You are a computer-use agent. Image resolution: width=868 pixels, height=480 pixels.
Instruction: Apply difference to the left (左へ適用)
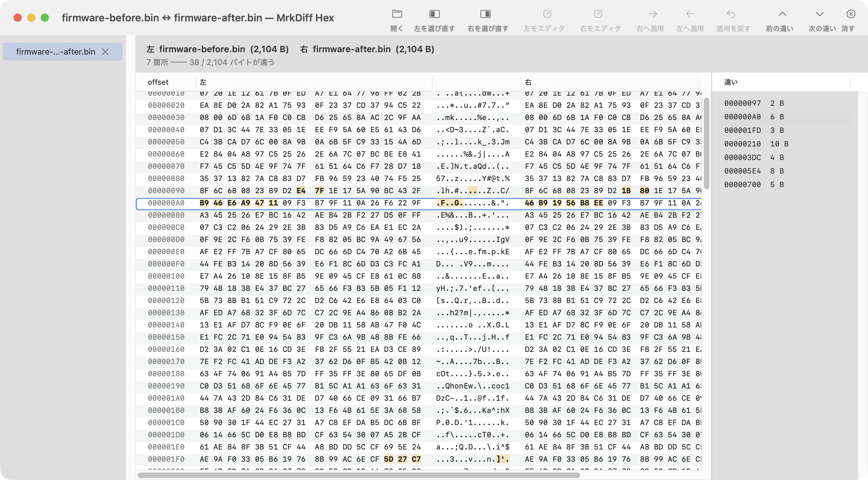point(690,20)
